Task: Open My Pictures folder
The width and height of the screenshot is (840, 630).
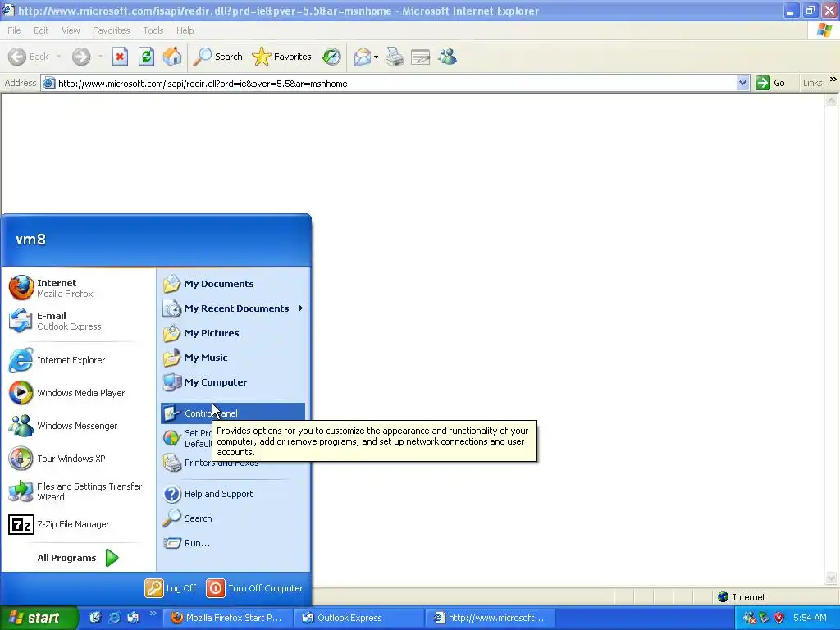Action: tap(233, 333)
